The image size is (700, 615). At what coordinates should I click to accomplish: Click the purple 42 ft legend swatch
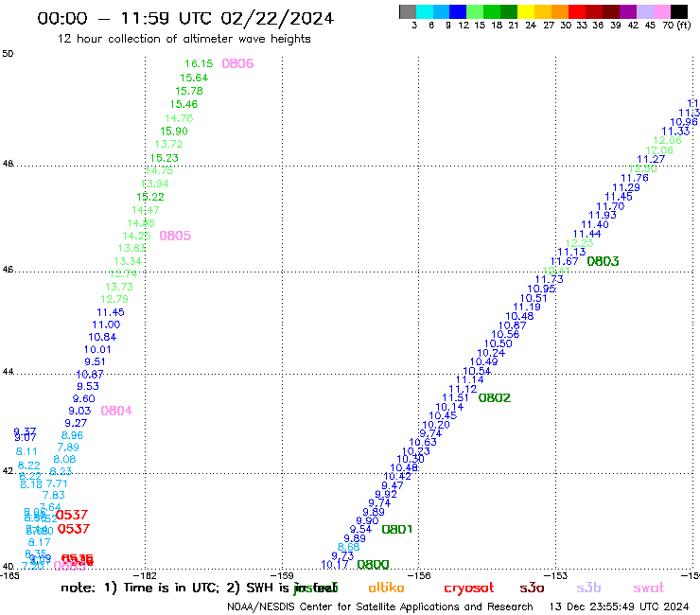tap(628, 11)
